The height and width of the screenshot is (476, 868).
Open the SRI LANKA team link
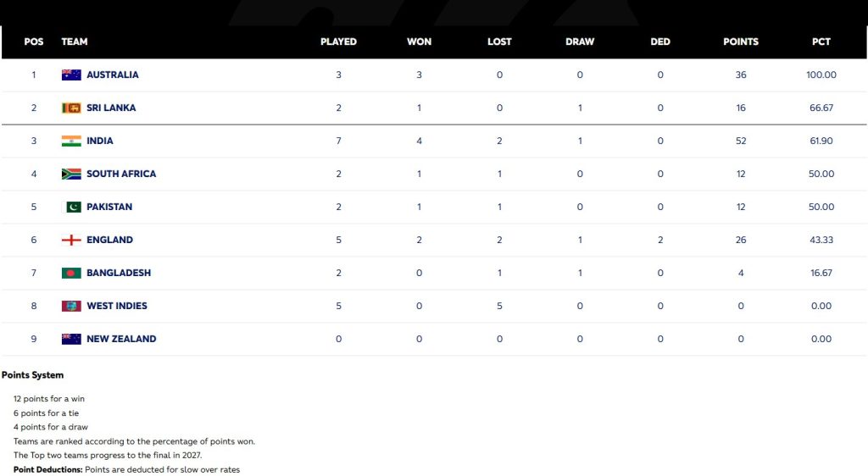(111, 108)
